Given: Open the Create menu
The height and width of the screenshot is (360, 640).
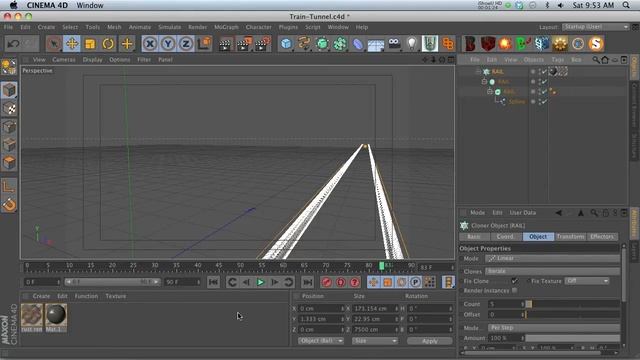Looking at the screenshot, I should [x=46, y=27].
